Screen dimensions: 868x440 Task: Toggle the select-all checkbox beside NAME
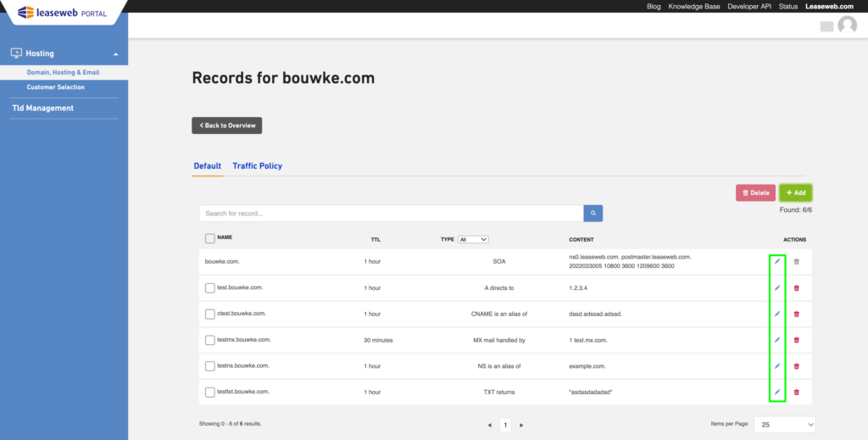pyautogui.click(x=210, y=238)
